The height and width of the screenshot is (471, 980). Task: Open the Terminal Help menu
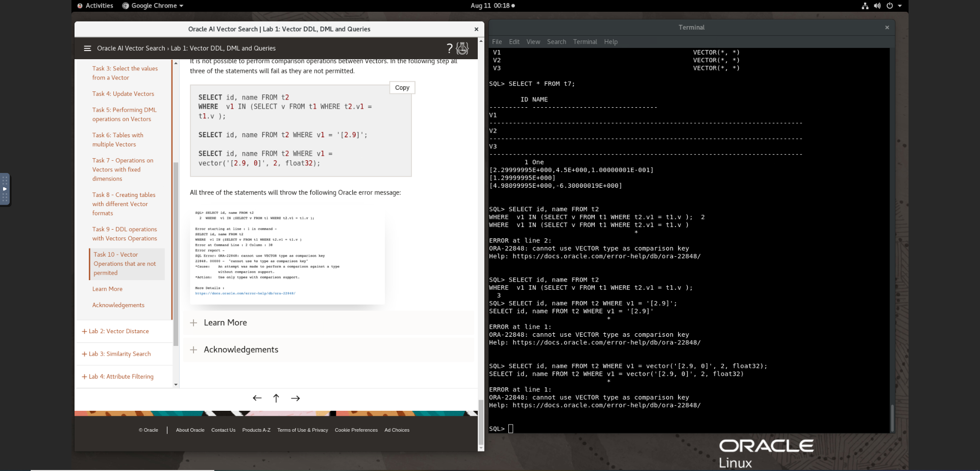611,42
